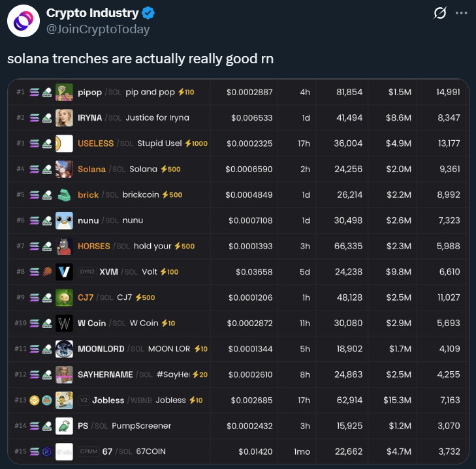Image resolution: width=476 pixels, height=469 pixels.
Task: Click the Crypto Industry display name
Action: tap(92, 13)
